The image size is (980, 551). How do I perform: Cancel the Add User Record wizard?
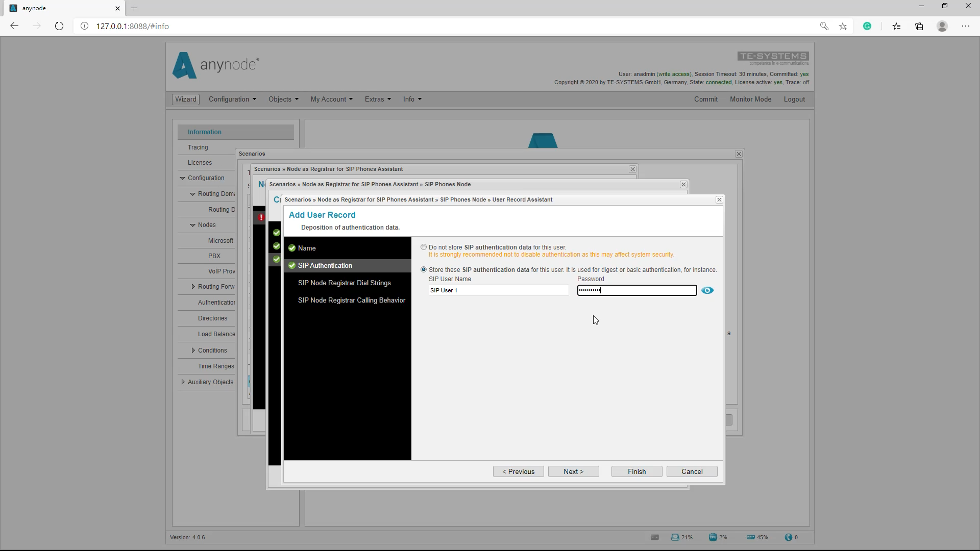click(692, 471)
